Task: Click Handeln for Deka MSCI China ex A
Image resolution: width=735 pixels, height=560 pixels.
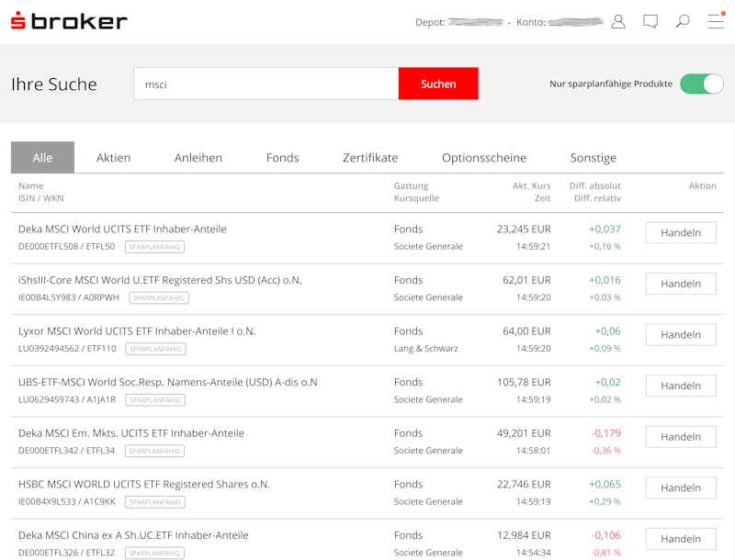Action: click(x=681, y=539)
